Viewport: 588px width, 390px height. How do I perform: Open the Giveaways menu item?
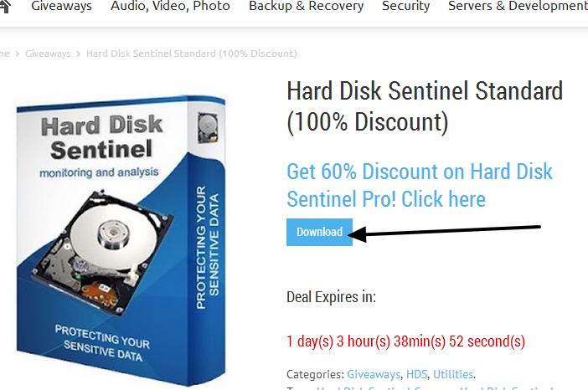coord(61,6)
